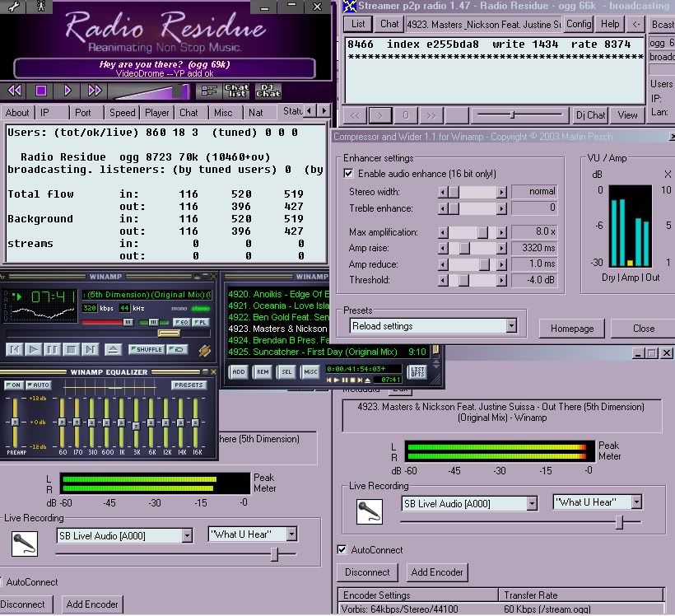Open the DJ Chat icon button
This screenshot has width=675, height=616.
[x=268, y=91]
